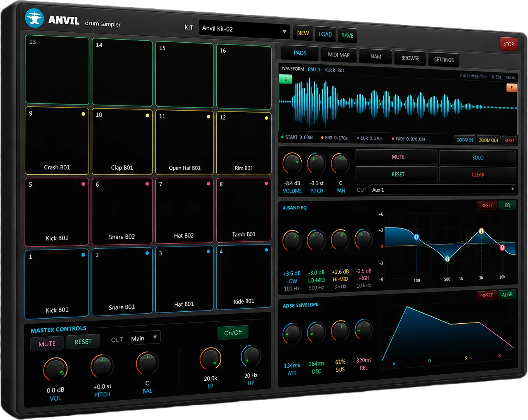This screenshot has height=420, width=528.
Task: Click the NEW kit button
Action: click(303, 33)
